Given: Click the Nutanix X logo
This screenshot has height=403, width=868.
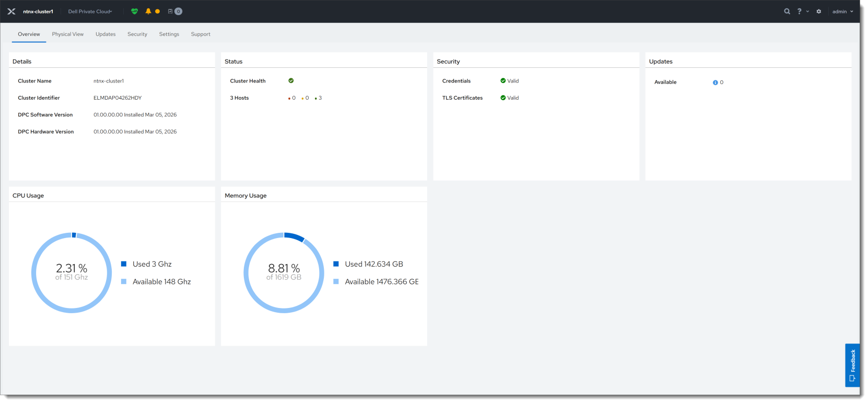Looking at the screenshot, I should 11,11.
